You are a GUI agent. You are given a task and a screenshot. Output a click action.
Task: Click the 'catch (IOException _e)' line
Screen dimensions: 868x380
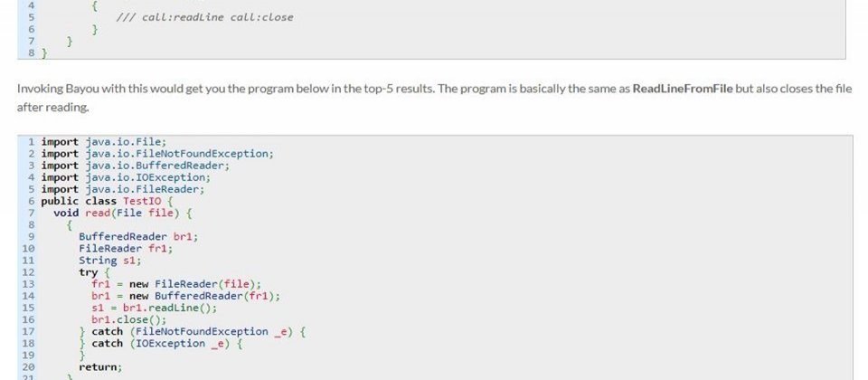[161, 344]
